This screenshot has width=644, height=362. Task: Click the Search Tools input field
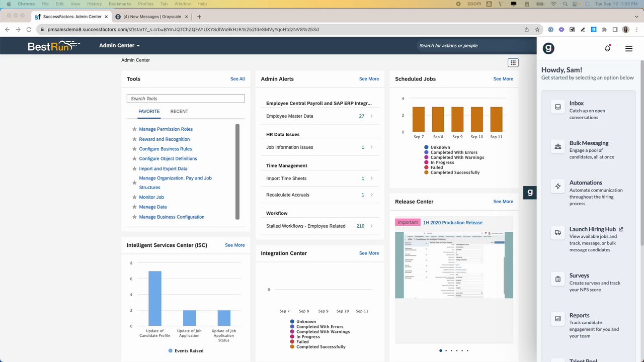coord(186,99)
